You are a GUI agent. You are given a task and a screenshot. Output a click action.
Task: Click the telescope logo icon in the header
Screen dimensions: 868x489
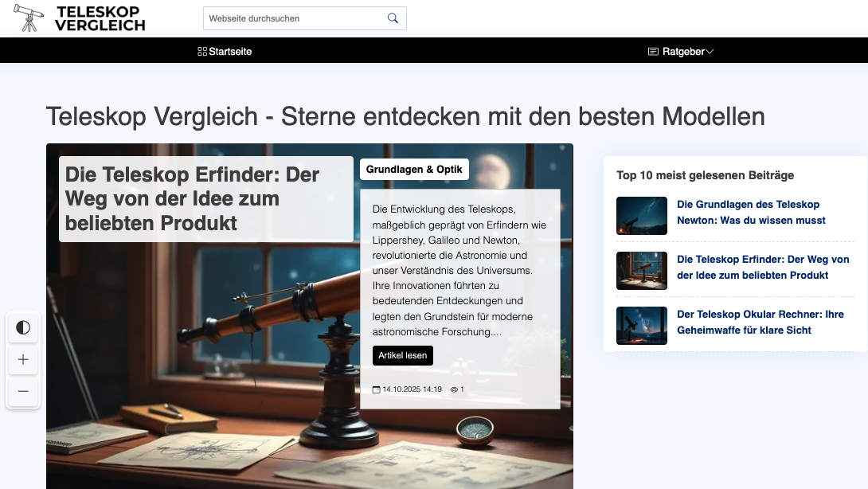[x=26, y=18]
